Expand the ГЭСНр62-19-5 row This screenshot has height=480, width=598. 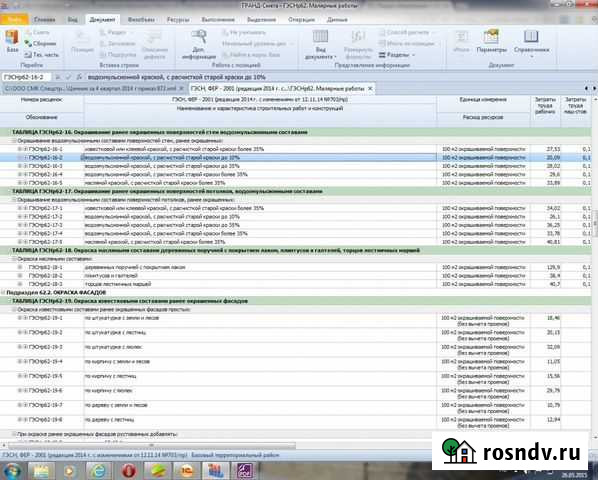coord(19,376)
